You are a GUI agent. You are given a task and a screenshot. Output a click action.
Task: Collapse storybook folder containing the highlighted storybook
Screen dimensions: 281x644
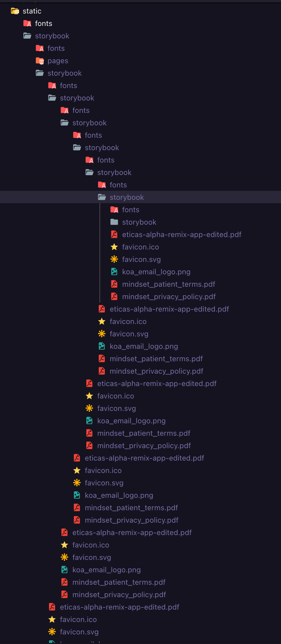tap(89, 172)
